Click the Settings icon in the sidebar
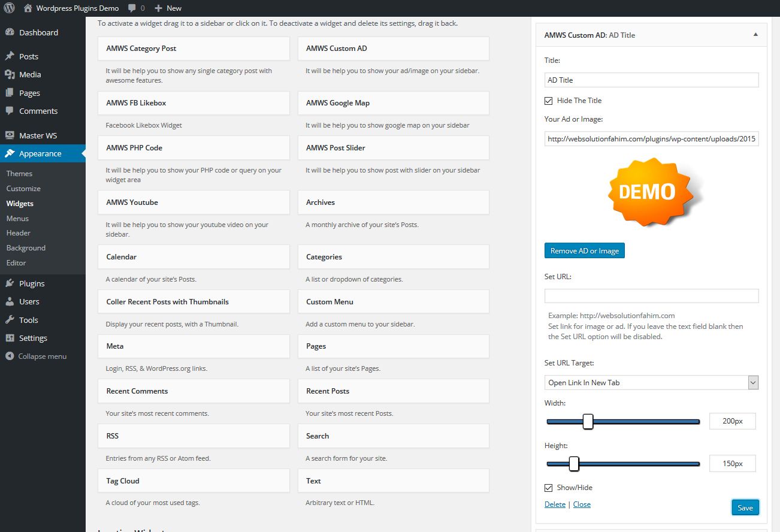The height and width of the screenshot is (532, 780). (10, 338)
